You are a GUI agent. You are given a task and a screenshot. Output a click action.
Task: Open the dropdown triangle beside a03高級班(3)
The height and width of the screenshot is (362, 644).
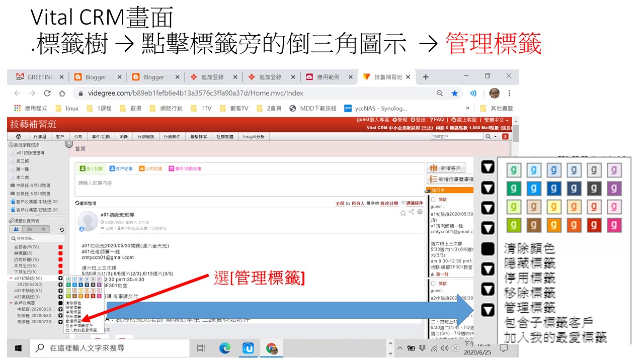[x=60, y=297]
